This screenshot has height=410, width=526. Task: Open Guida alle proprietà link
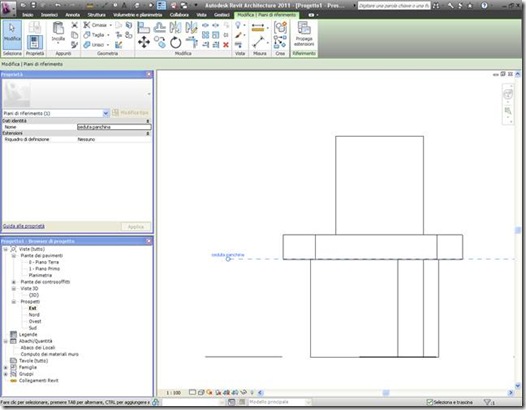click(23, 226)
